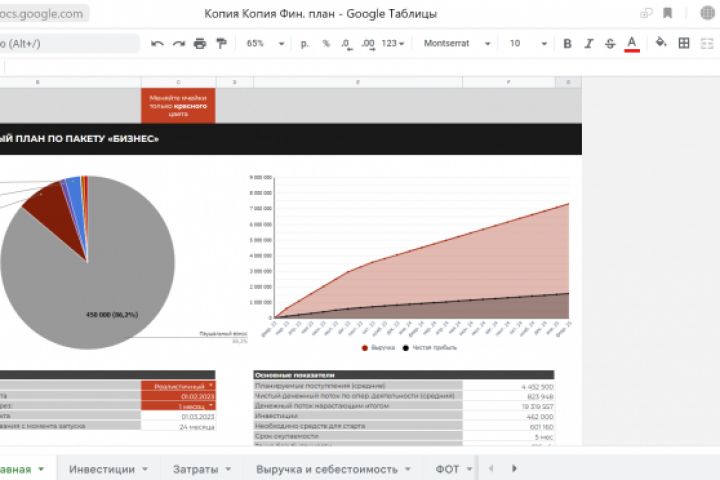Select the value 19 319 557

pyautogui.click(x=508, y=407)
